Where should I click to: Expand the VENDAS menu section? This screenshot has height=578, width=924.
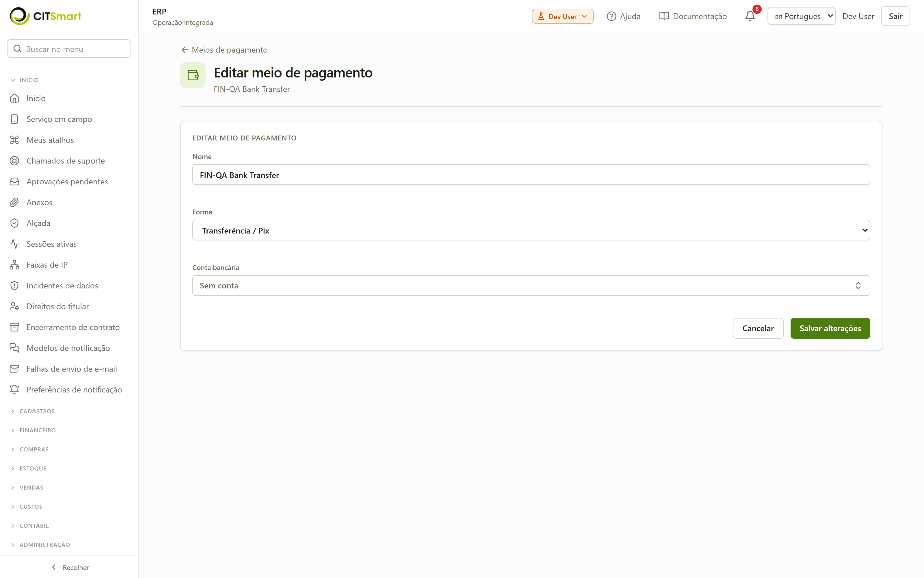pos(27,488)
